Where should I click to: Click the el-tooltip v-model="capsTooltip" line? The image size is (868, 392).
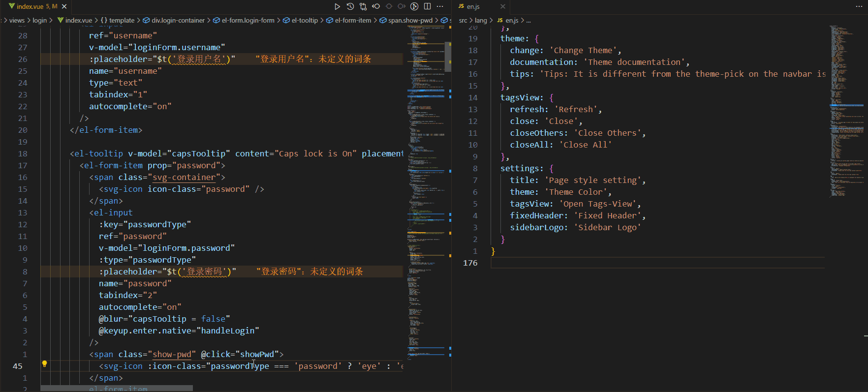(236, 153)
